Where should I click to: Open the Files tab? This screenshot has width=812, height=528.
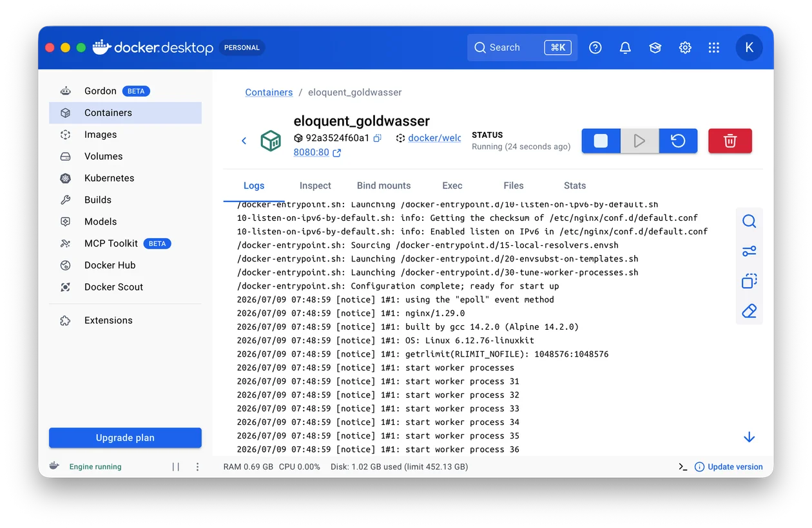(x=513, y=185)
